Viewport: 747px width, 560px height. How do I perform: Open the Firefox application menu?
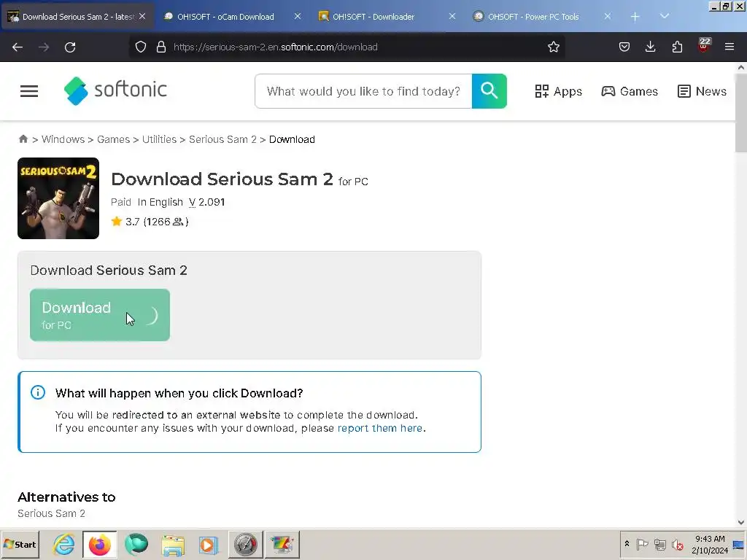[x=729, y=47]
